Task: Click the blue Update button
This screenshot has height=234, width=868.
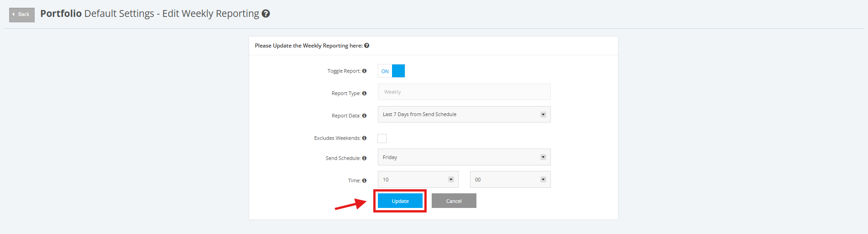Action: 400,201
